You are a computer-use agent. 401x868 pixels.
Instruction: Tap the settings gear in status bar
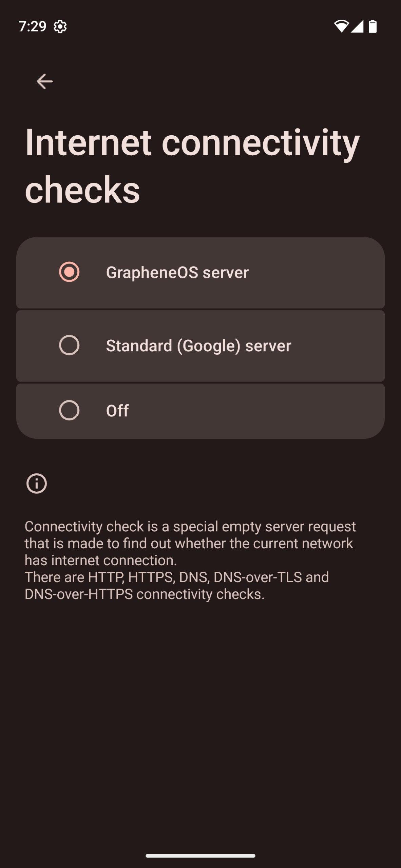coord(60,26)
